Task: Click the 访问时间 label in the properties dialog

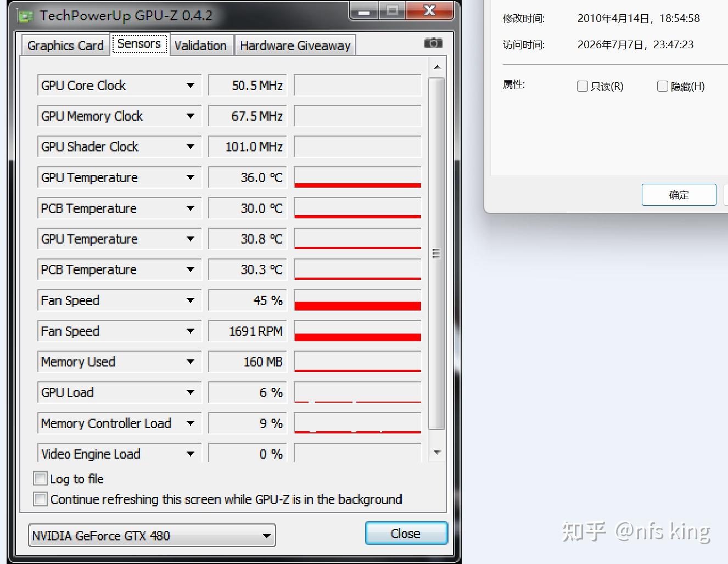Action: (524, 44)
